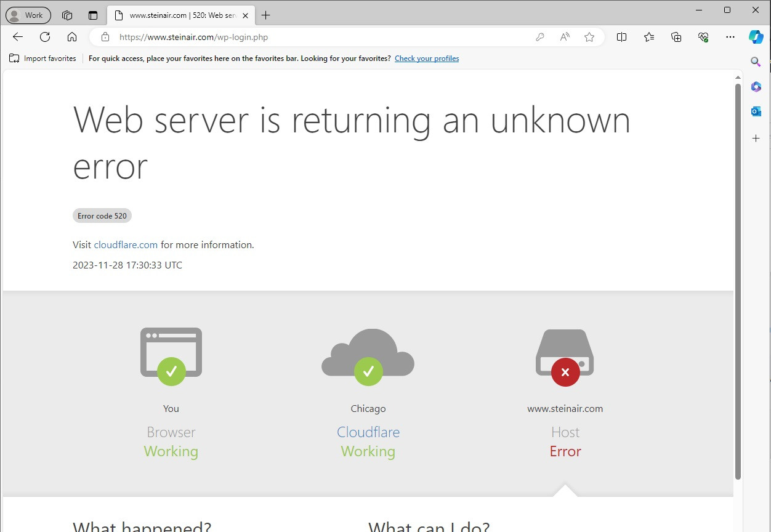This screenshot has height=532, width=771.
Task: Click the Host label text
Action: 565,432
